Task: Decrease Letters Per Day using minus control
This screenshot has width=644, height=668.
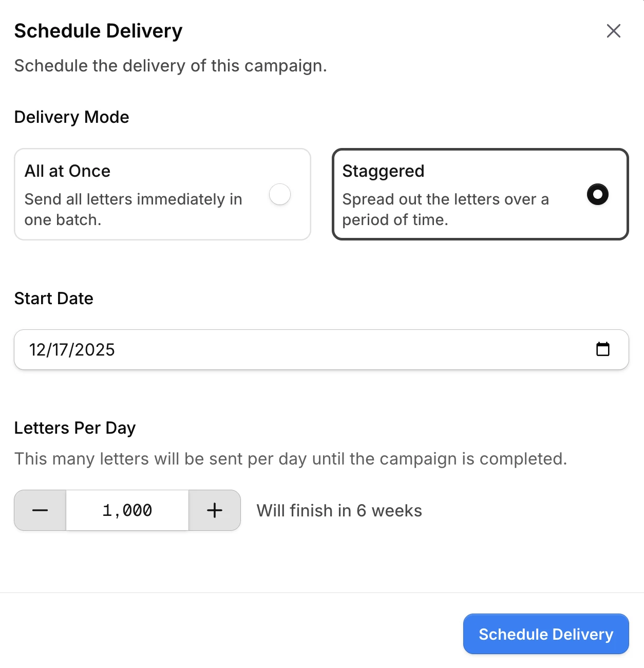Action: point(39,510)
